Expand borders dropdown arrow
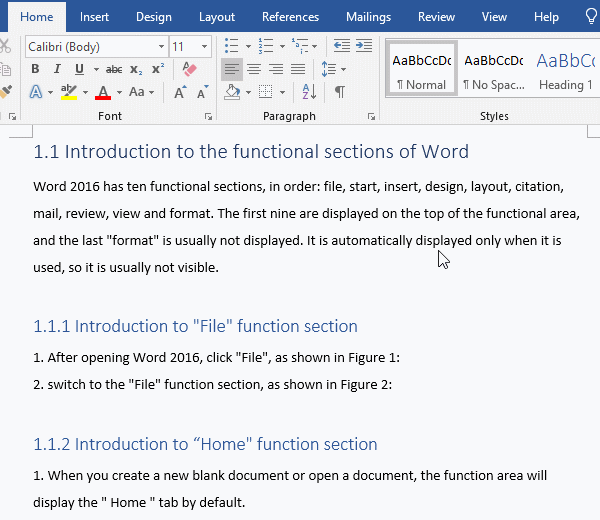Screen dimensions: 600x520 [x=282, y=93]
